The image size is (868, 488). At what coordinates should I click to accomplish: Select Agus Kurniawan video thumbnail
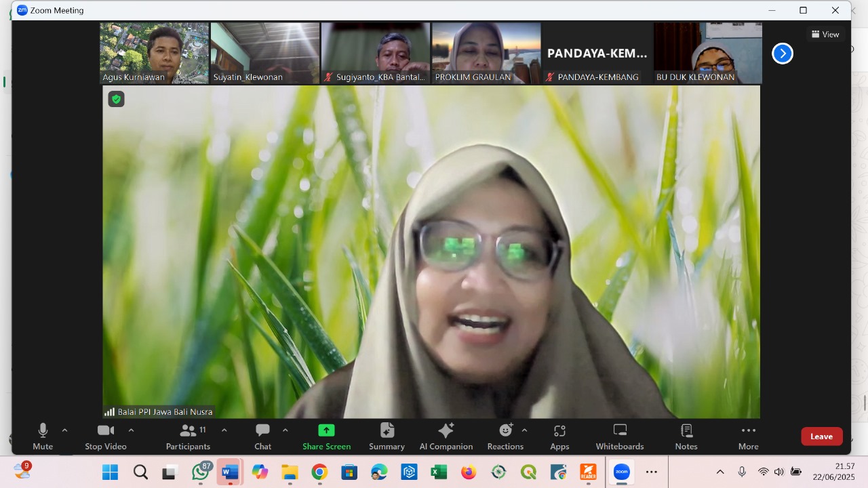click(x=154, y=53)
